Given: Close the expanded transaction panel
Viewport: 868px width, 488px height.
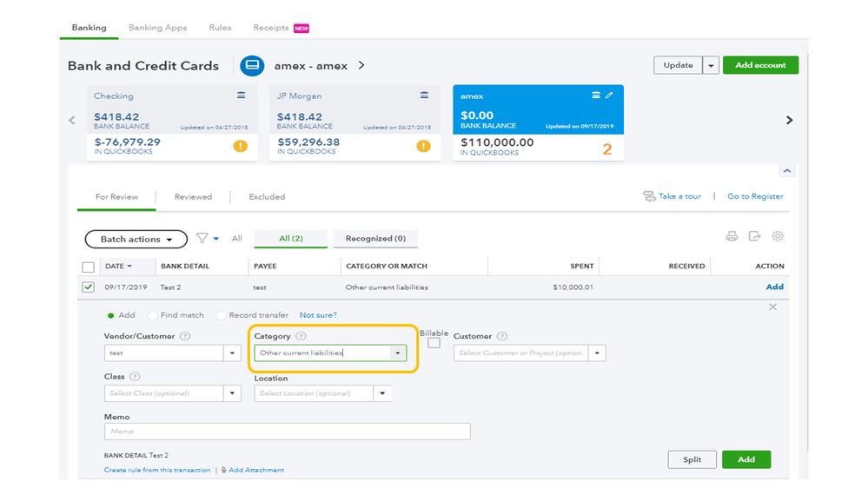Looking at the screenshot, I should tap(772, 307).
